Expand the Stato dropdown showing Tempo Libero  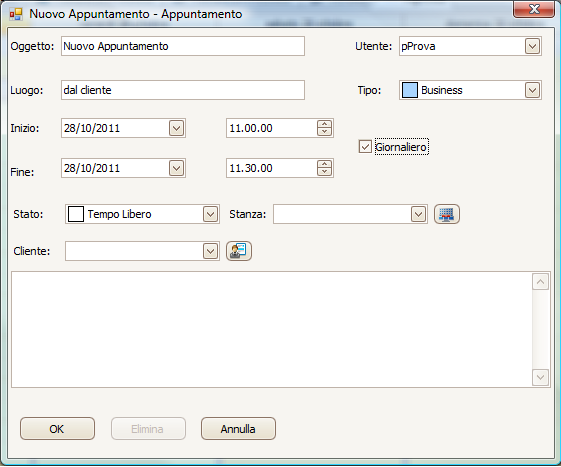click(210, 214)
